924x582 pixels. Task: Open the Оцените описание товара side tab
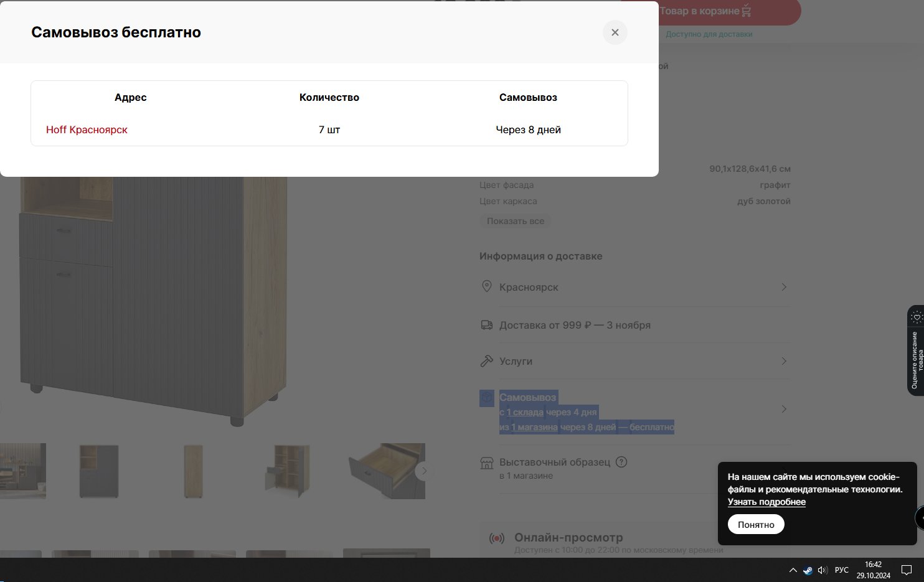(x=916, y=350)
